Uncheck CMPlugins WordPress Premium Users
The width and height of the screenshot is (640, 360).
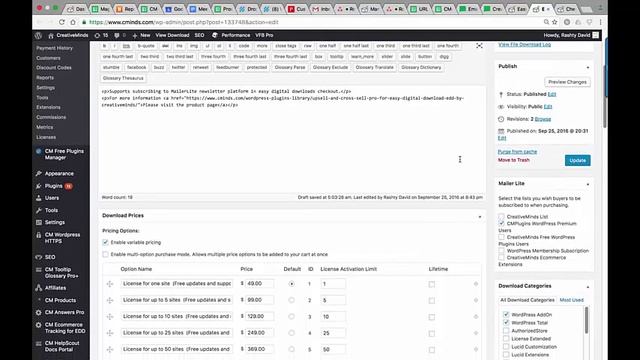point(501,224)
